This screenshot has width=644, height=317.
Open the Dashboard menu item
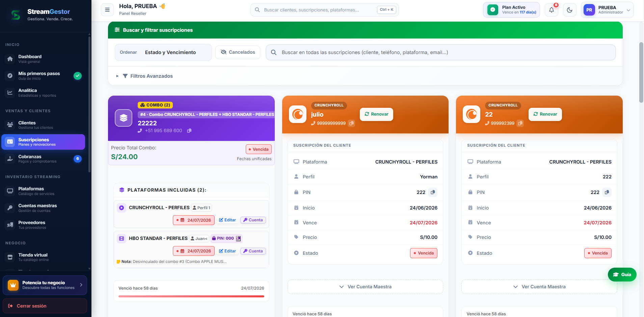[x=43, y=59]
